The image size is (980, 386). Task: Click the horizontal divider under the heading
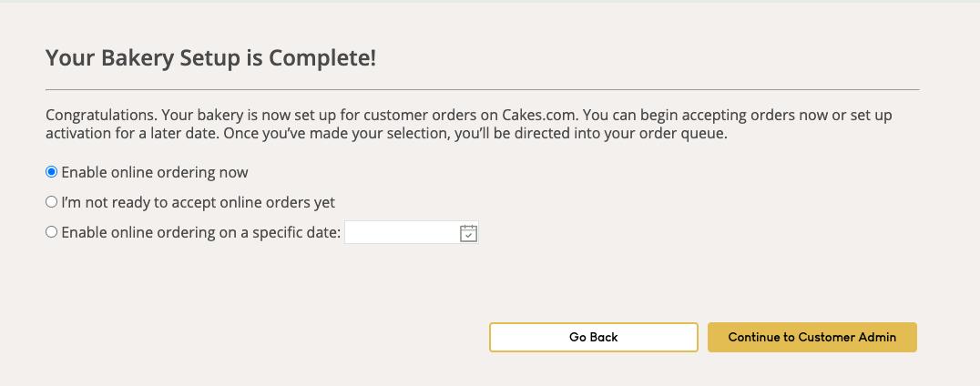pyautogui.click(x=482, y=90)
